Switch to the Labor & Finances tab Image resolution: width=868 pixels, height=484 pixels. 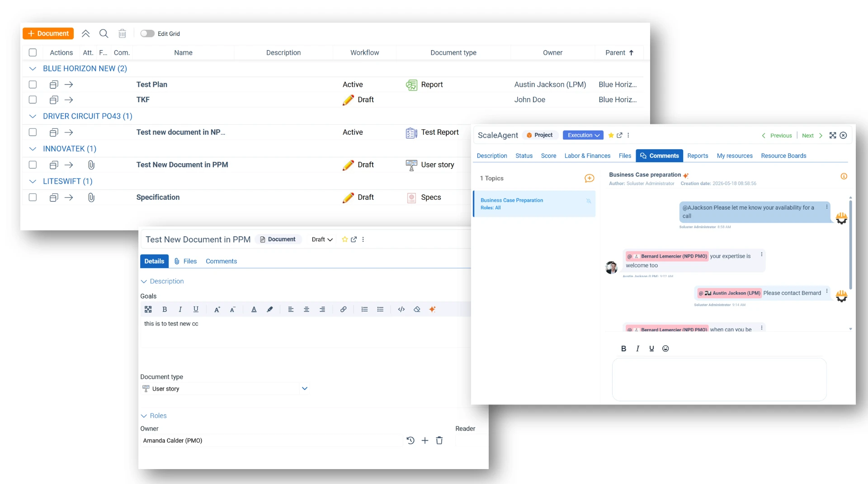587,156
